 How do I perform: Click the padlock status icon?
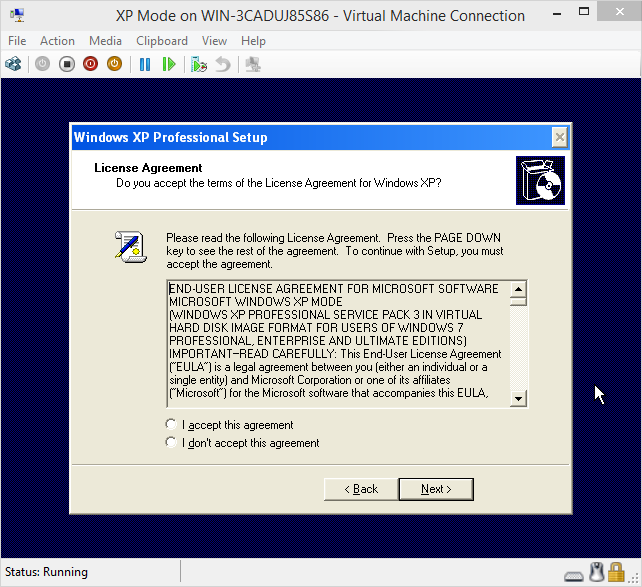pyautogui.click(x=616, y=572)
